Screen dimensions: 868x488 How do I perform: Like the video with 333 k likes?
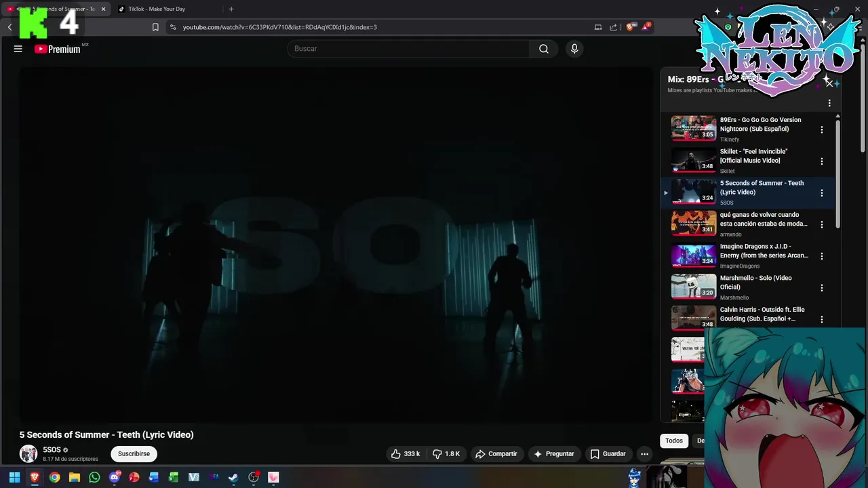(x=406, y=453)
